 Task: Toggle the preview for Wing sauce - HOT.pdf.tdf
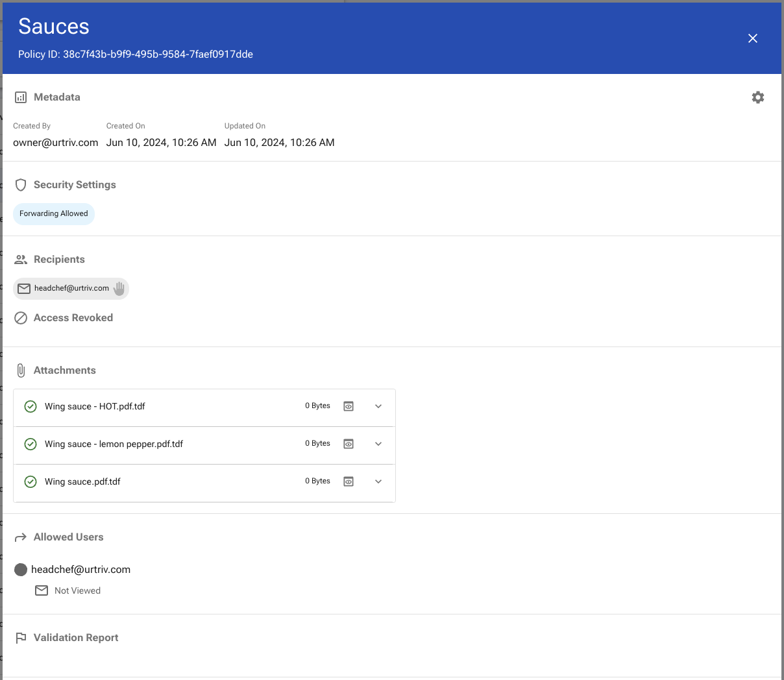point(349,406)
